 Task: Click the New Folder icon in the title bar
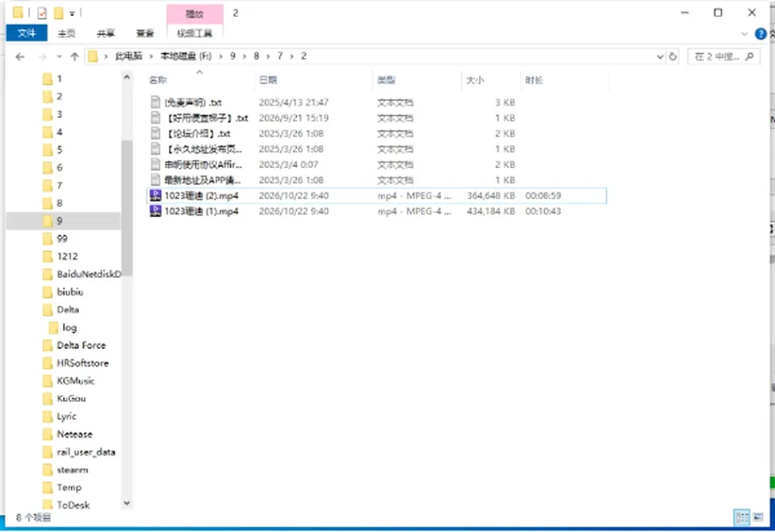point(59,13)
